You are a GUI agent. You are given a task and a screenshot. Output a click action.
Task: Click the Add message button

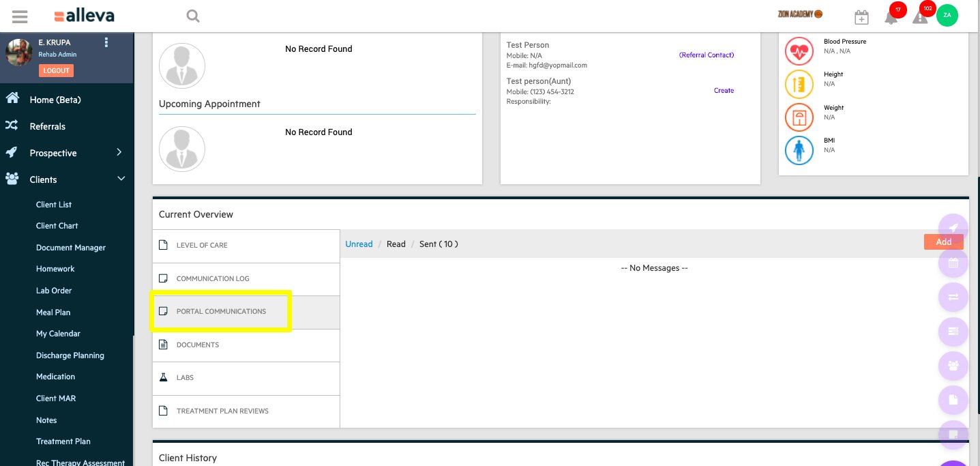coord(943,242)
